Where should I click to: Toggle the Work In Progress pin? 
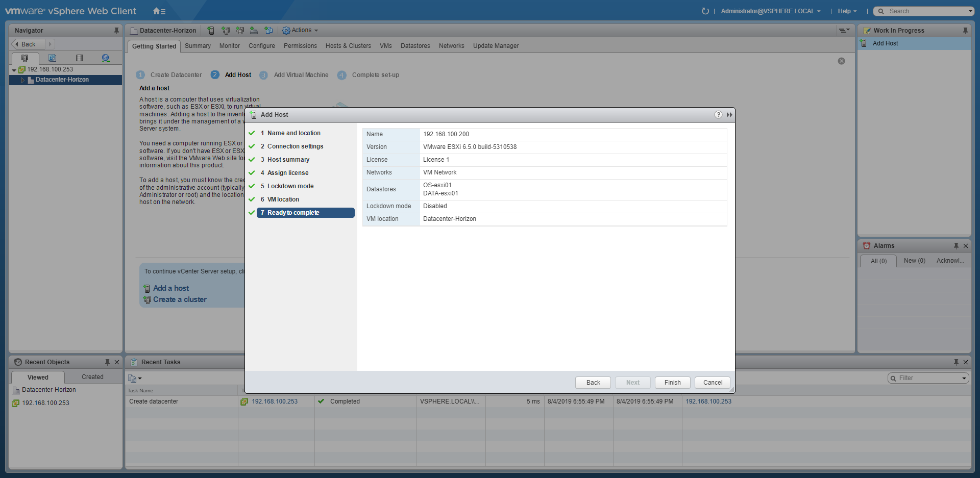(965, 31)
